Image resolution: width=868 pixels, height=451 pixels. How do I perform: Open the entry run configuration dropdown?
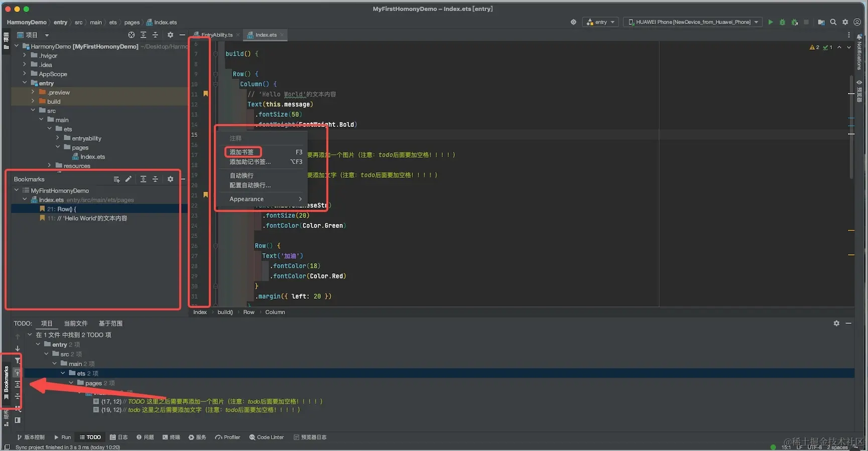click(601, 22)
